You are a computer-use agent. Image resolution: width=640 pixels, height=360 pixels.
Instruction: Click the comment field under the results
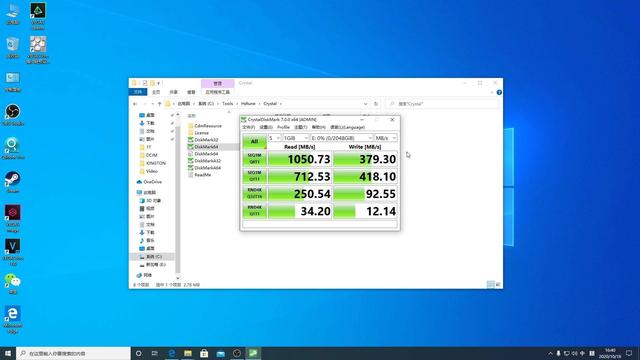coord(320,224)
